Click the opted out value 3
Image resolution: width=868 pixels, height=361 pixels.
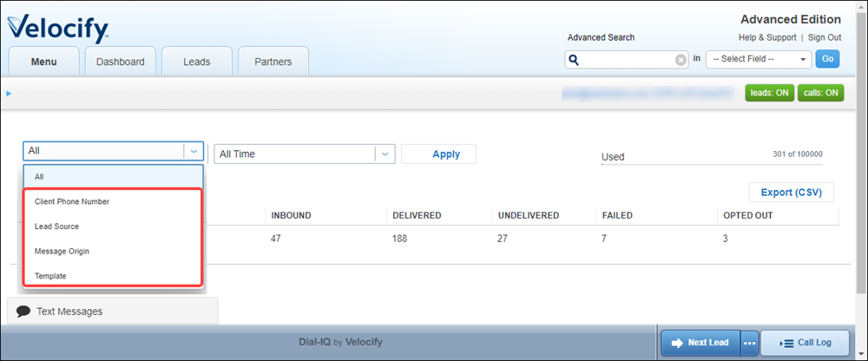click(x=727, y=240)
